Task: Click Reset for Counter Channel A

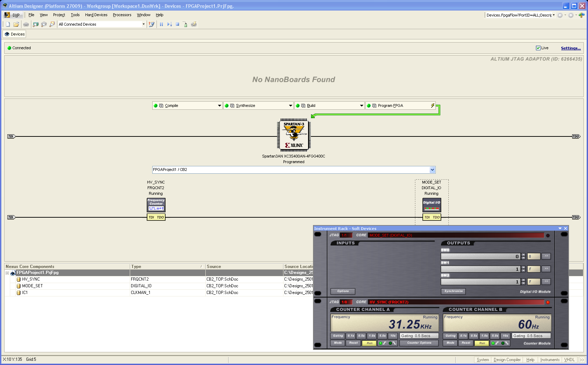Action: point(353,343)
